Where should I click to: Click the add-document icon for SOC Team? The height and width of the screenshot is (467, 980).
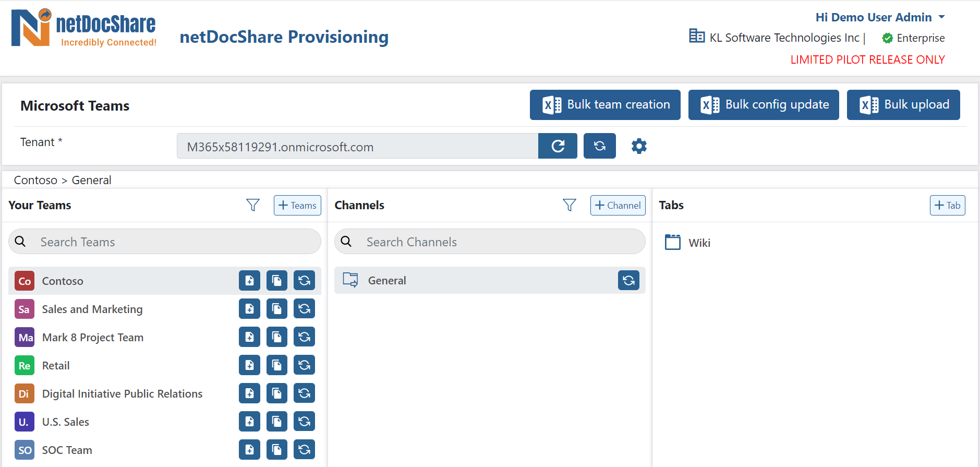(249, 450)
